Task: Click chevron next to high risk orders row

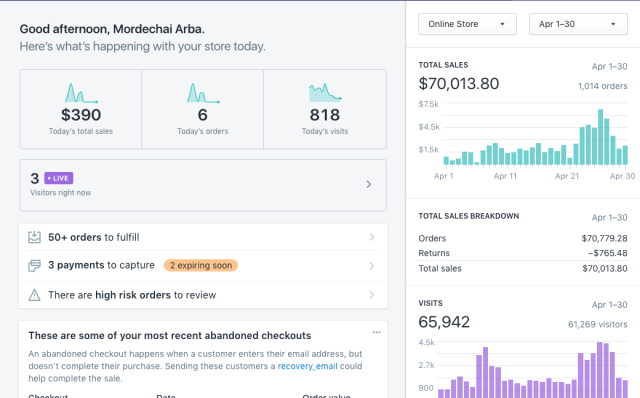Action: (371, 295)
